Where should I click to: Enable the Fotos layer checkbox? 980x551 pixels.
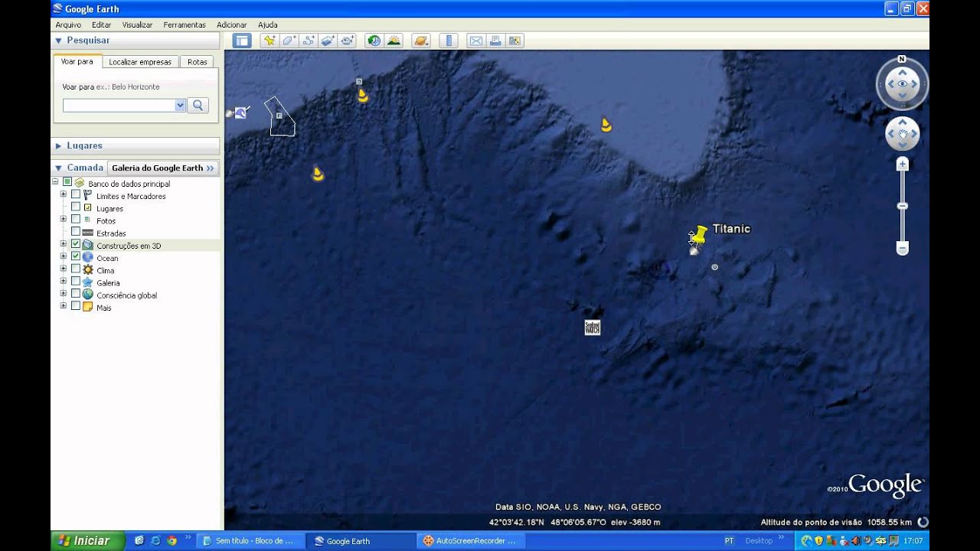tap(76, 219)
